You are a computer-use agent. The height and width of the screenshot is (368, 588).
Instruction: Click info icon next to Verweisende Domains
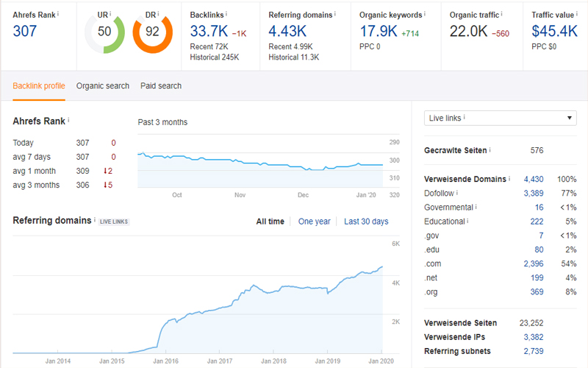(509, 178)
